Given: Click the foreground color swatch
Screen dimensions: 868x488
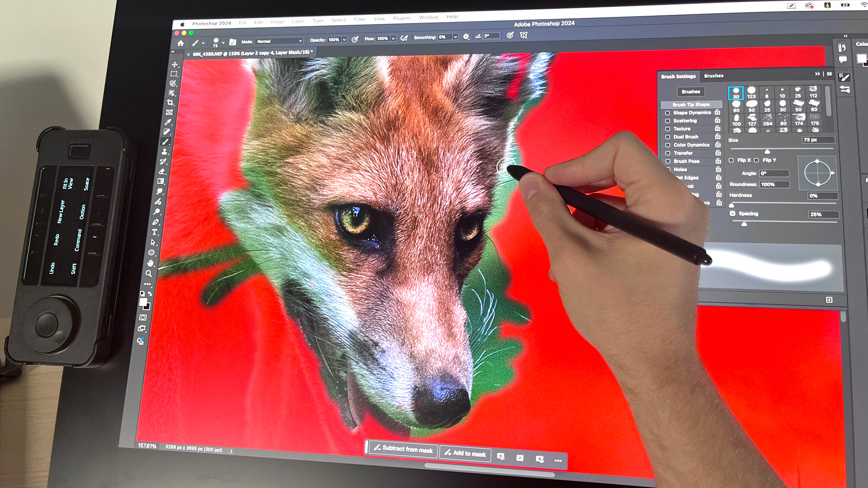Looking at the screenshot, I should [x=143, y=302].
